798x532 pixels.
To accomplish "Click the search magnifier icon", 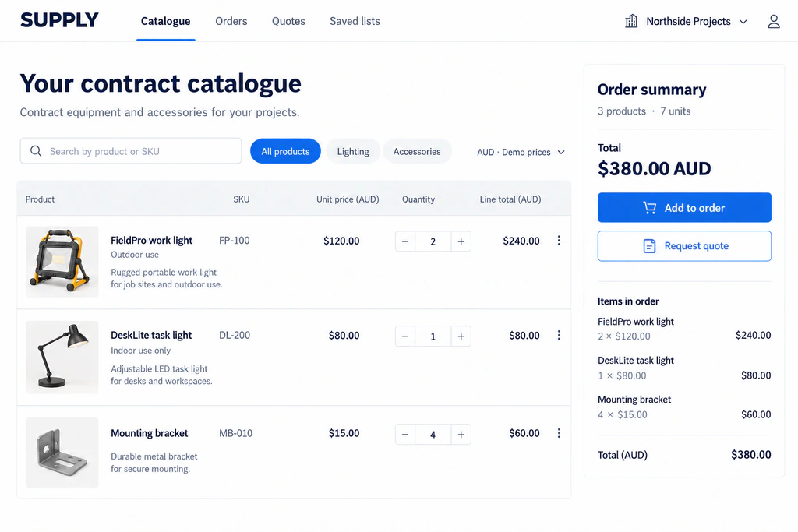I will tap(36, 151).
